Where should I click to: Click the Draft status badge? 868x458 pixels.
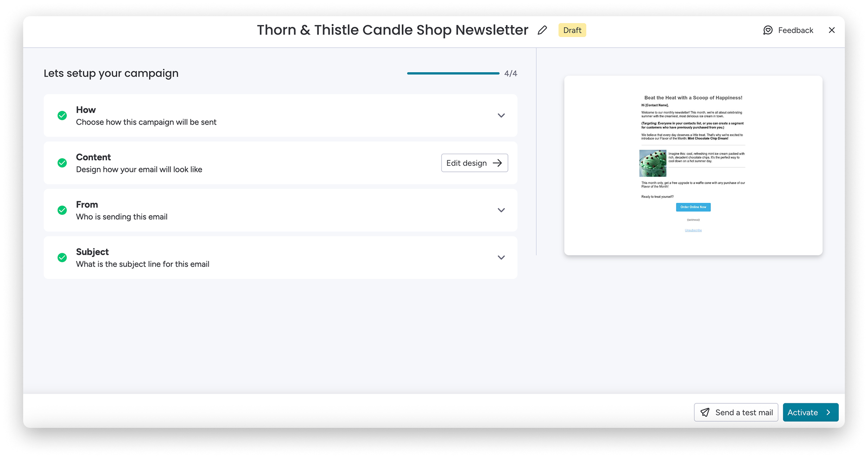(x=572, y=30)
